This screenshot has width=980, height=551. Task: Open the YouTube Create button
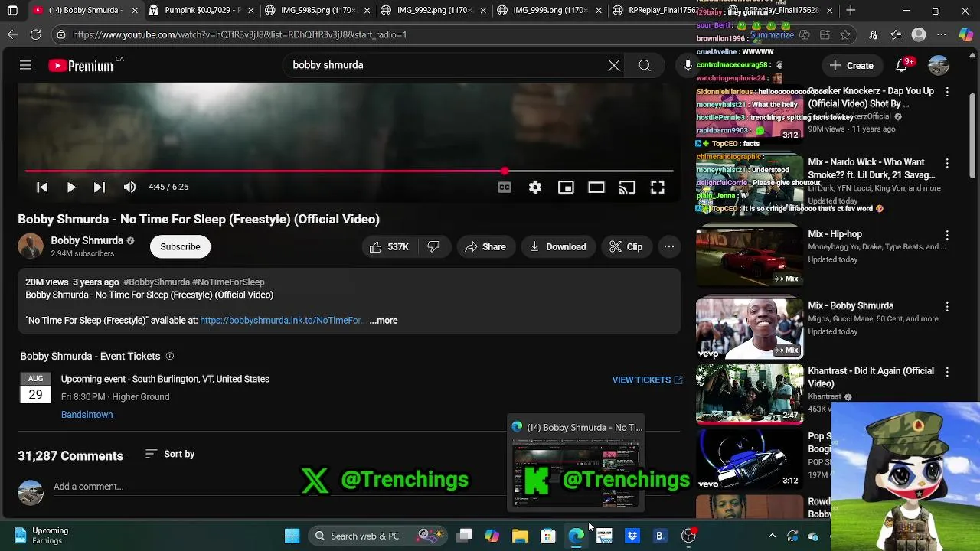tap(851, 65)
